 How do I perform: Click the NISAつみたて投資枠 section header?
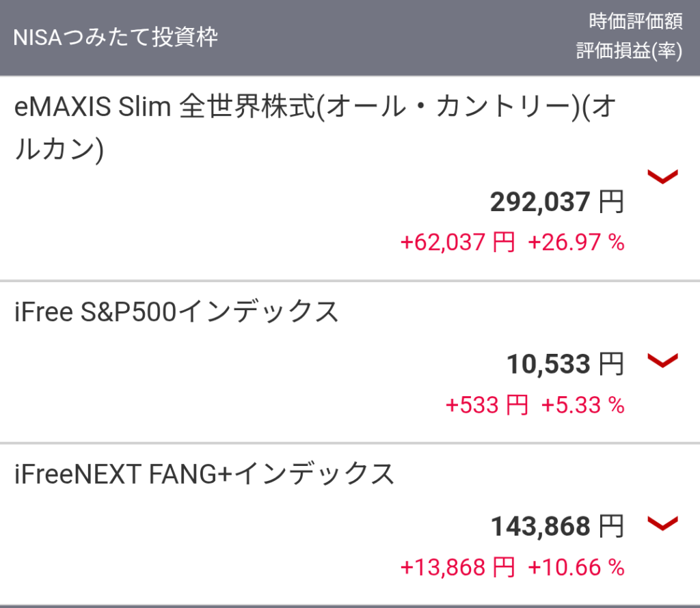pos(116,38)
